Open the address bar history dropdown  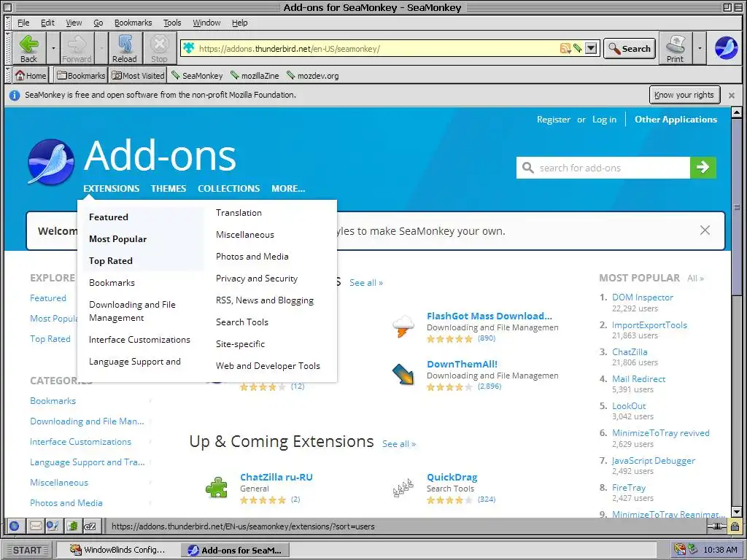pyautogui.click(x=591, y=48)
